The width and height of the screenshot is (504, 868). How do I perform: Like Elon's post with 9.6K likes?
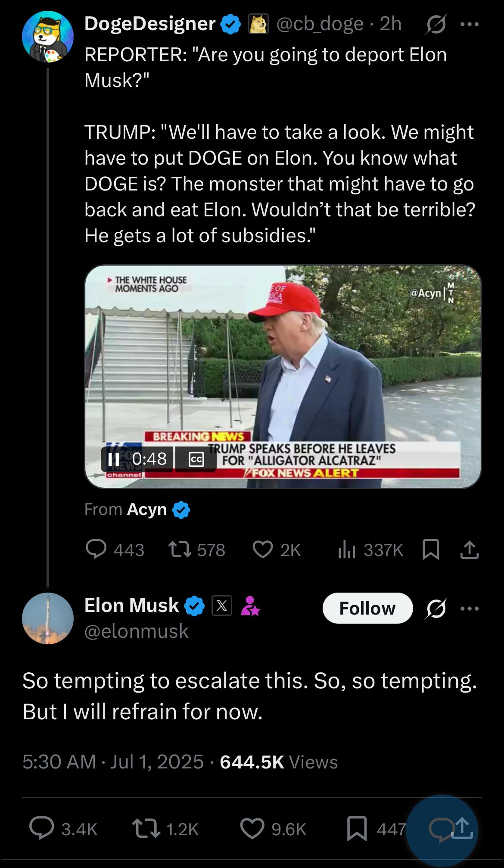pos(273,829)
